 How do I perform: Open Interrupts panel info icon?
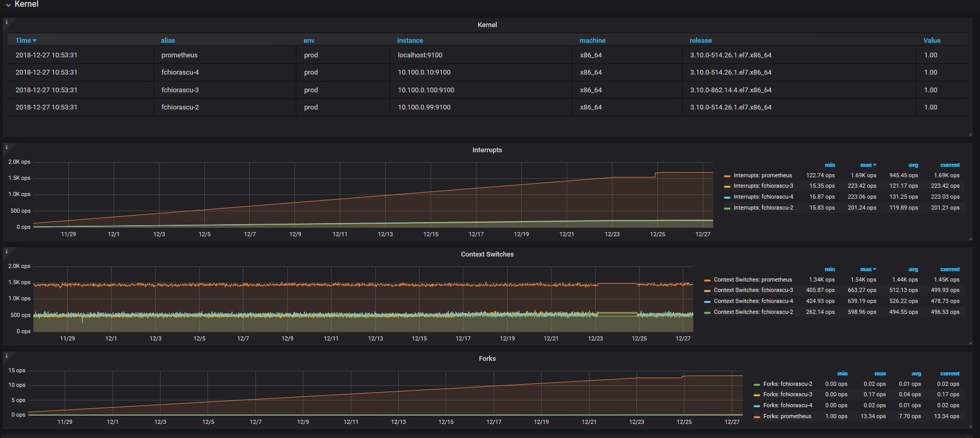6,147
